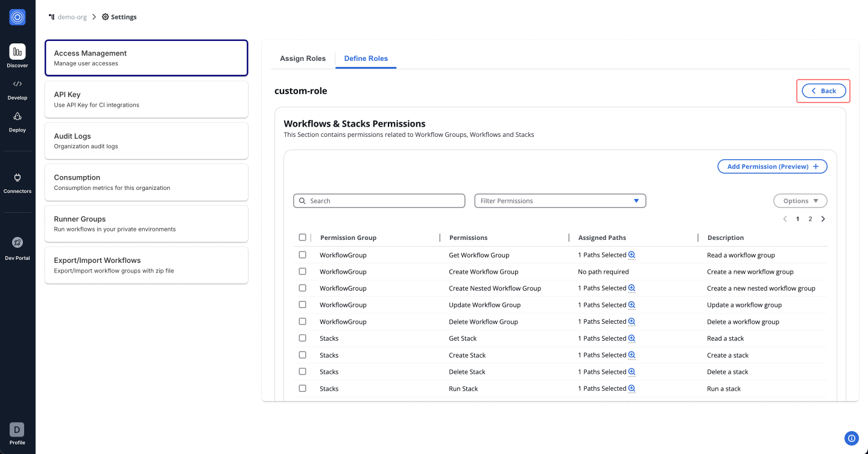Viewport: 868px width, 454px height.
Task: Go to next page using right chevron
Action: point(823,219)
